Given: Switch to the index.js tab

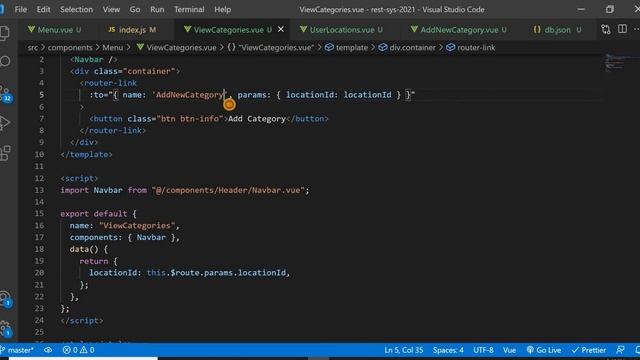Looking at the screenshot, I should tap(132, 30).
